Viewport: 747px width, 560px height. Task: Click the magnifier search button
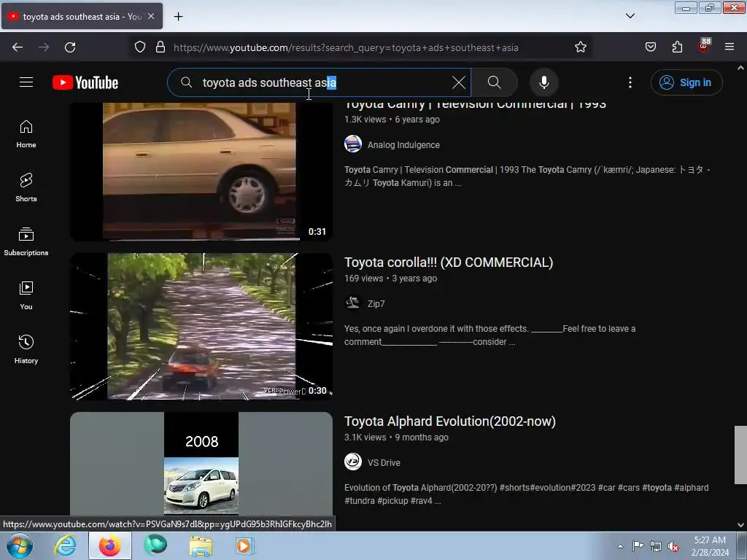pos(495,82)
